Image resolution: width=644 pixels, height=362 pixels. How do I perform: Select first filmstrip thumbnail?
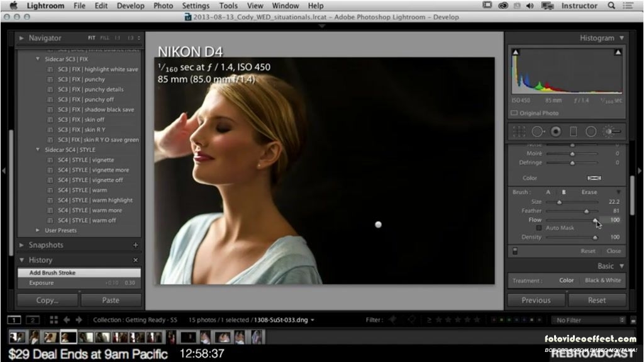tap(17, 337)
